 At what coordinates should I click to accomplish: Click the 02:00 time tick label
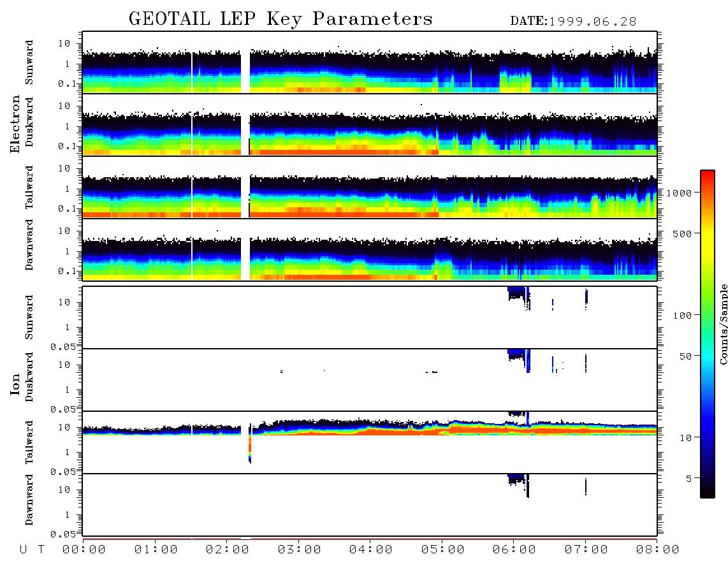228,550
